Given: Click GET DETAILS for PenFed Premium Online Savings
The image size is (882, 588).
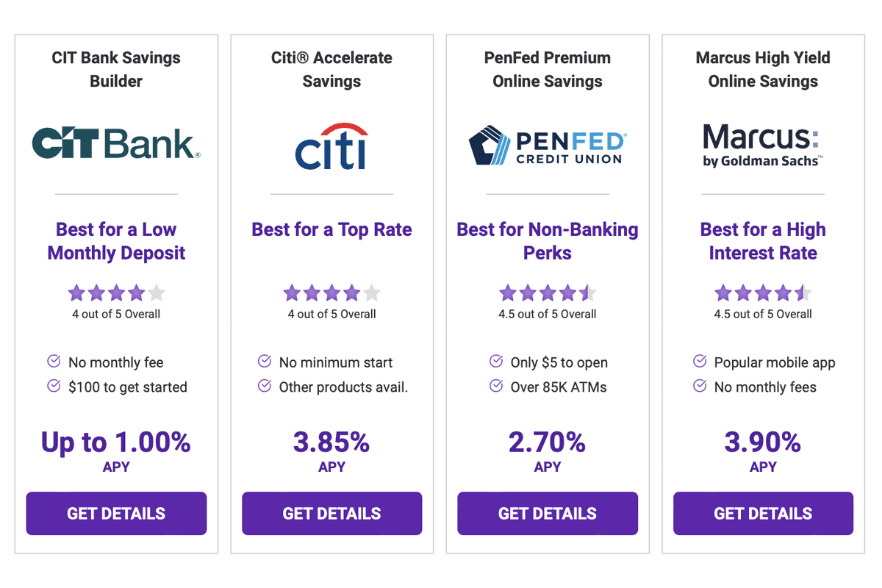Looking at the screenshot, I should (x=547, y=513).
